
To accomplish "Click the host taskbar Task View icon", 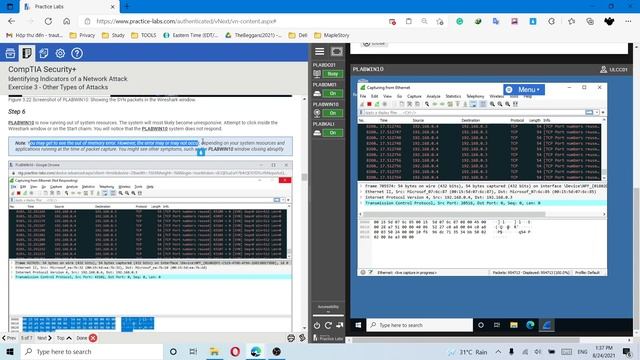I will [193, 351].
